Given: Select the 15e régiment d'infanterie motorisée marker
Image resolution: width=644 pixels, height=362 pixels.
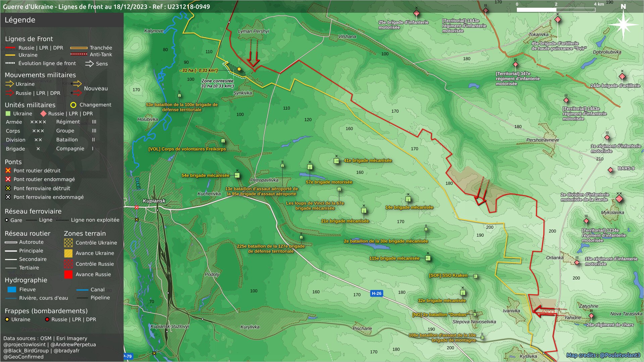Looking at the screenshot, I should 577,262.
